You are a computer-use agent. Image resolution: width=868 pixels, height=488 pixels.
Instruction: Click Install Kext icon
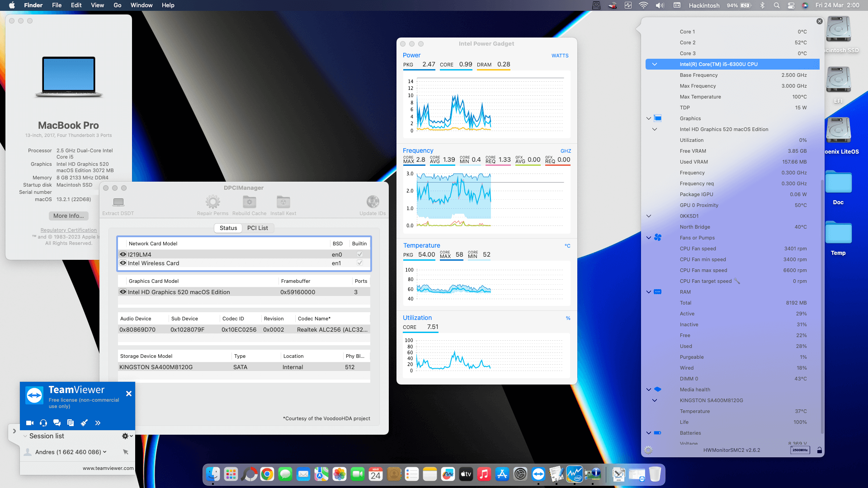(283, 202)
